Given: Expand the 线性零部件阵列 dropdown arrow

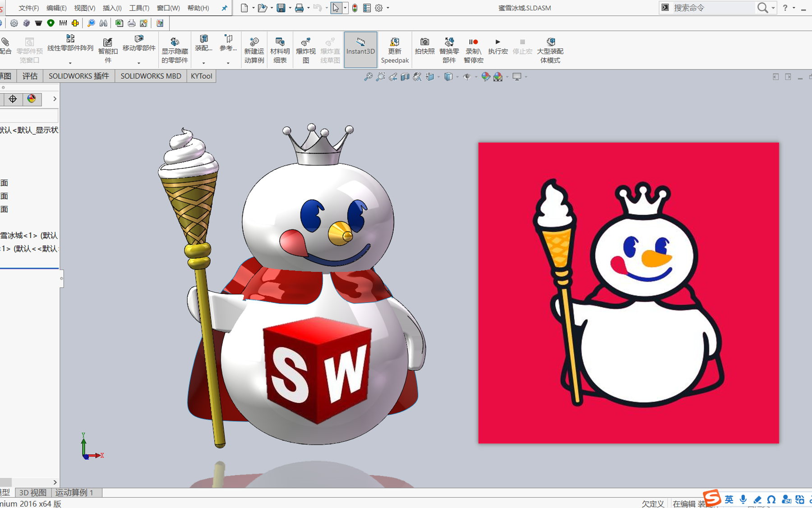Looking at the screenshot, I should [70, 63].
